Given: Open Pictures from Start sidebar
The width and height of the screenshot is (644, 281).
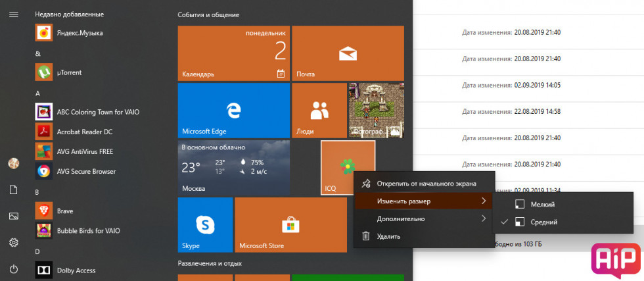Looking at the screenshot, I should point(14,216).
